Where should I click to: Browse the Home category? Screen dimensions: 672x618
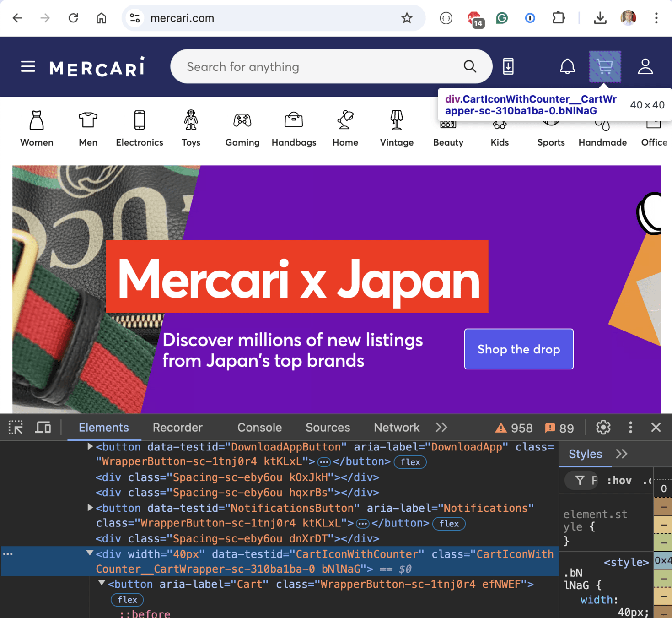coord(345,129)
